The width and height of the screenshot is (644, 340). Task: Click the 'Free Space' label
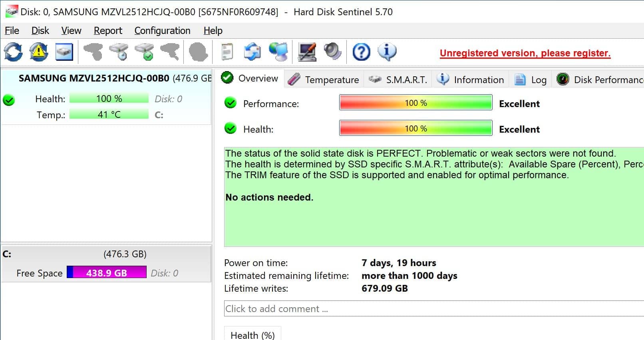pos(40,273)
